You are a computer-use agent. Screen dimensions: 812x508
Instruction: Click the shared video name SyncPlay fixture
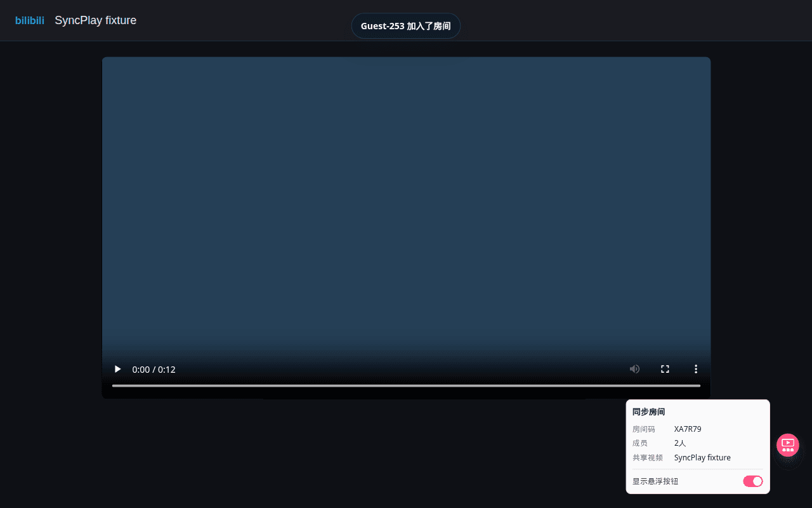coord(702,457)
